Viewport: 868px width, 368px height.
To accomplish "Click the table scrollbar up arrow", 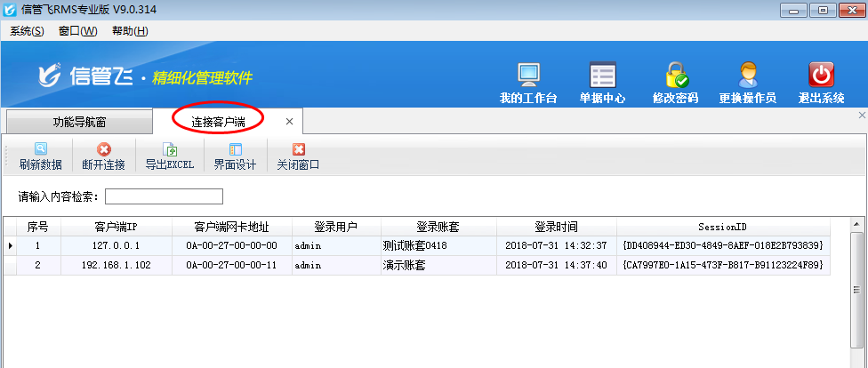I will 856,224.
